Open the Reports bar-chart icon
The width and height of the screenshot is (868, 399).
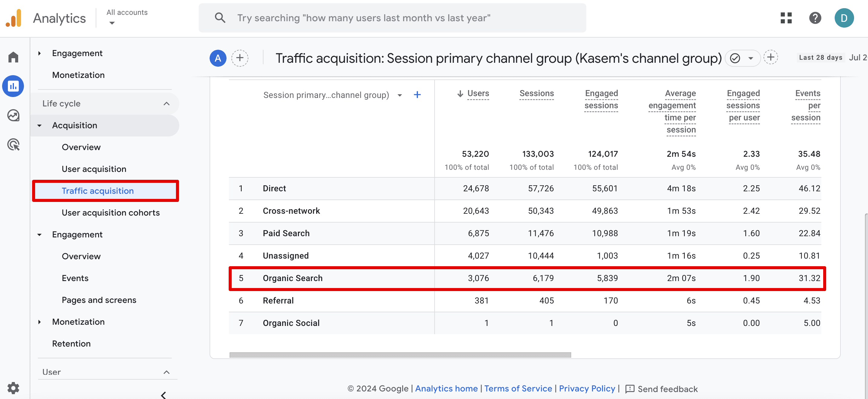[x=13, y=86]
